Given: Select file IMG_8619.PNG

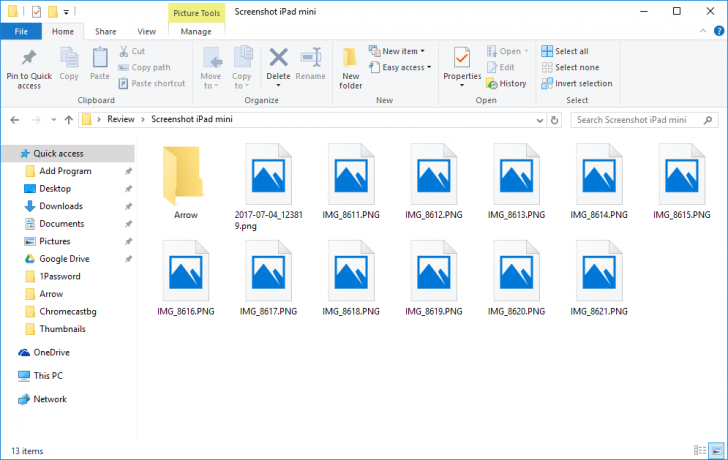Looking at the screenshot, I should click(434, 279).
